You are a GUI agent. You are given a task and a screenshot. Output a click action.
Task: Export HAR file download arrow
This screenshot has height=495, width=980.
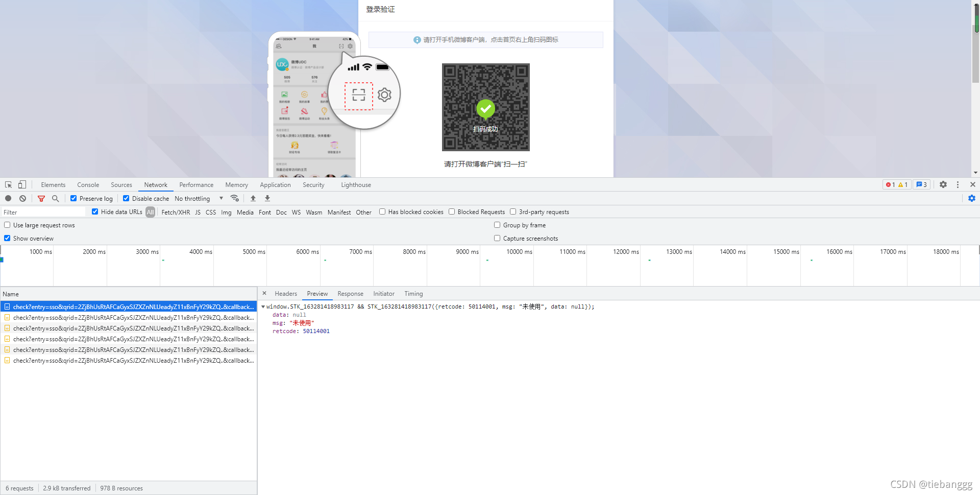tap(267, 198)
